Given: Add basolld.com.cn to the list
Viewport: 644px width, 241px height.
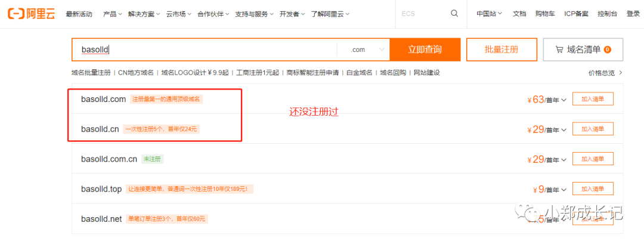Looking at the screenshot, I should (x=592, y=159).
